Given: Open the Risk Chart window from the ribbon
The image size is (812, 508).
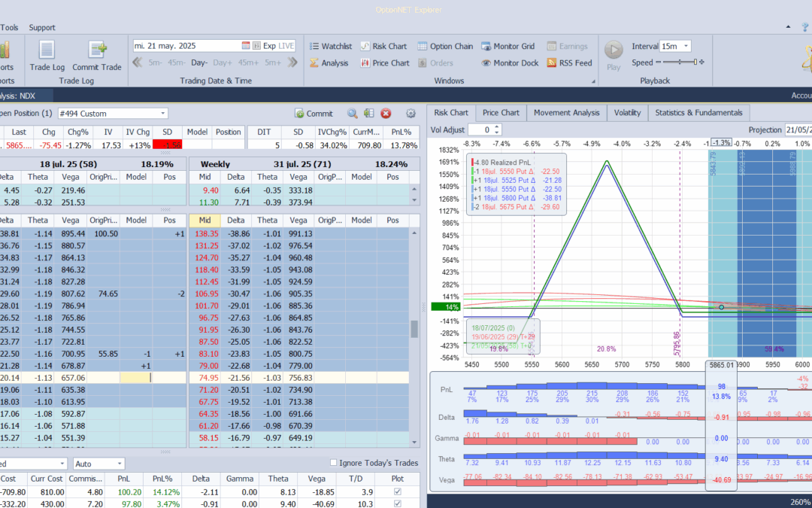Looking at the screenshot, I should pyautogui.click(x=383, y=46).
